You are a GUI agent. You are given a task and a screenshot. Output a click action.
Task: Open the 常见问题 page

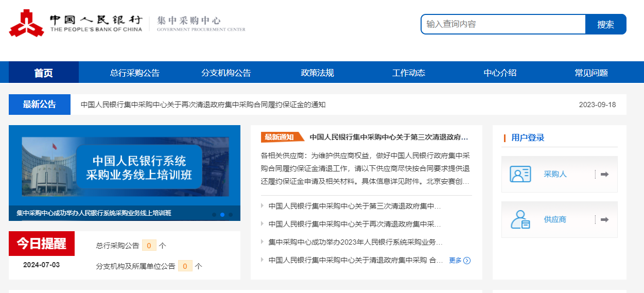click(591, 73)
